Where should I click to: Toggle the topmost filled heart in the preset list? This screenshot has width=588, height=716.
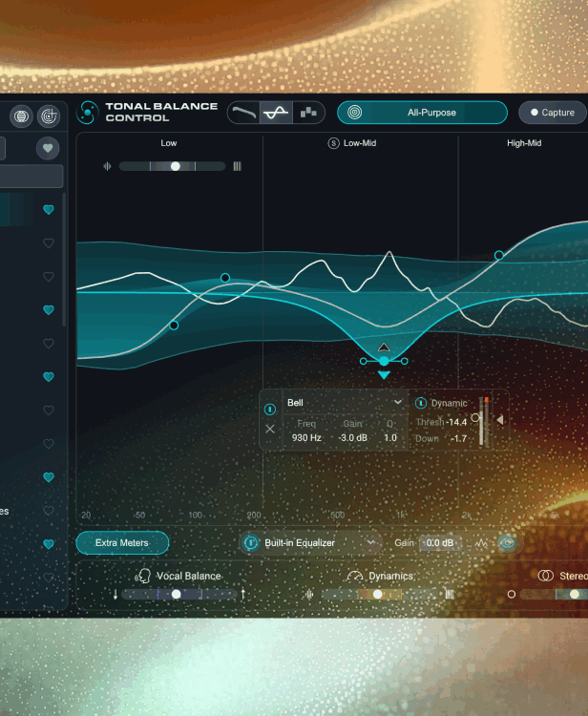[49, 210]
